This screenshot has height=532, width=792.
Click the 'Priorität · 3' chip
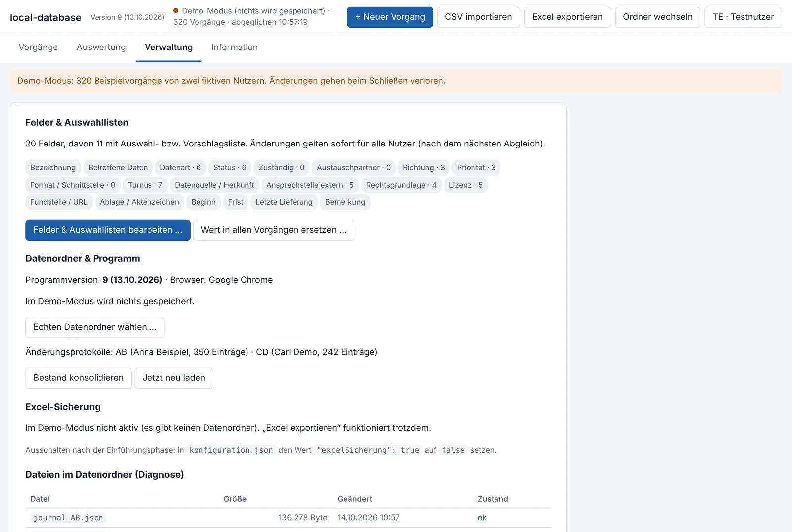tap(476, 168)
